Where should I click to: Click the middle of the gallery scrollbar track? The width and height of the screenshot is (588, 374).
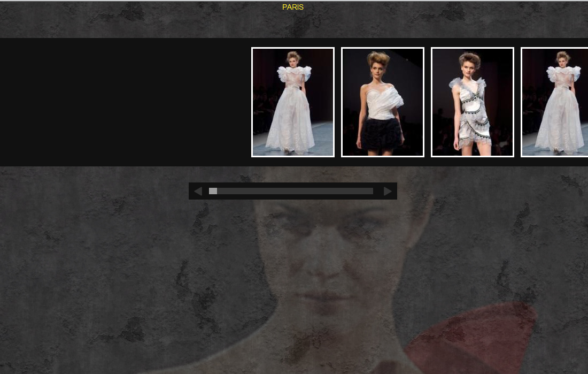click(291, 191)
